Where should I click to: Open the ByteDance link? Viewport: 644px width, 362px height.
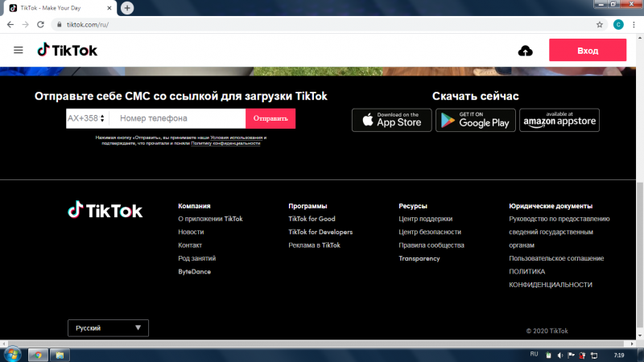click(x=194, y=272)
